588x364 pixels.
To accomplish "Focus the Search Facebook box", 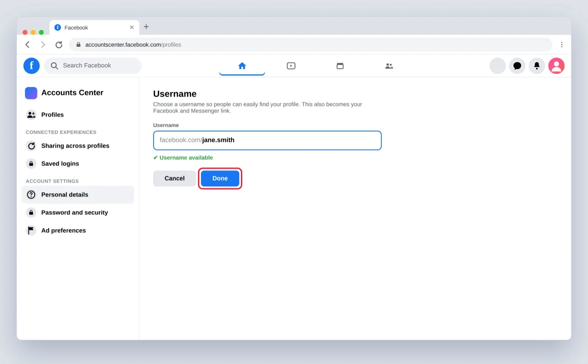I will point(93,65).
